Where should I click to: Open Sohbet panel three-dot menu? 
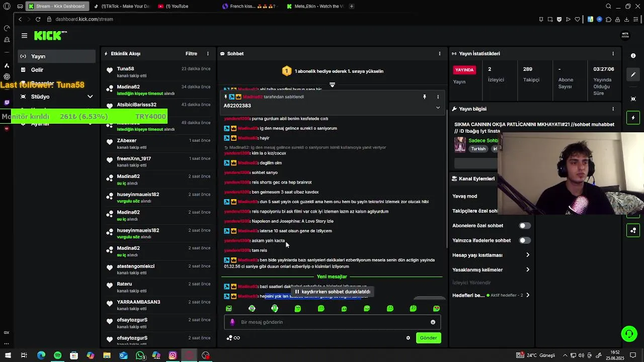pos(439,53)
